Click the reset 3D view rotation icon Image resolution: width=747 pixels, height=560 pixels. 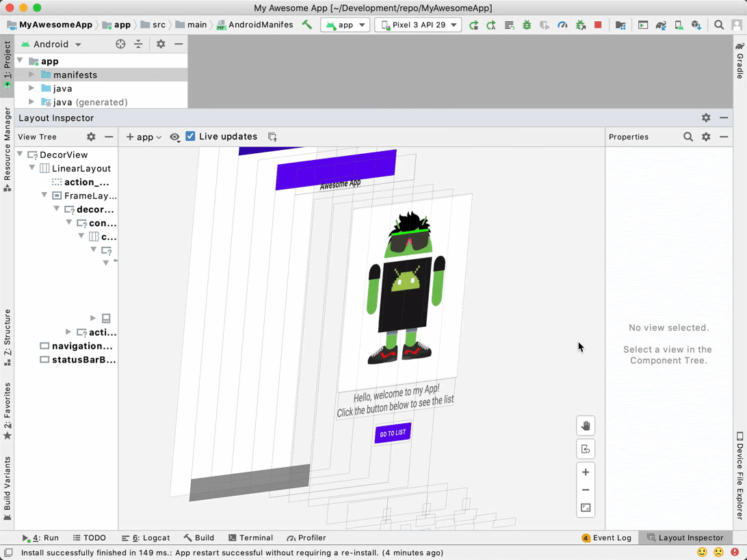[x=585, y=449]
